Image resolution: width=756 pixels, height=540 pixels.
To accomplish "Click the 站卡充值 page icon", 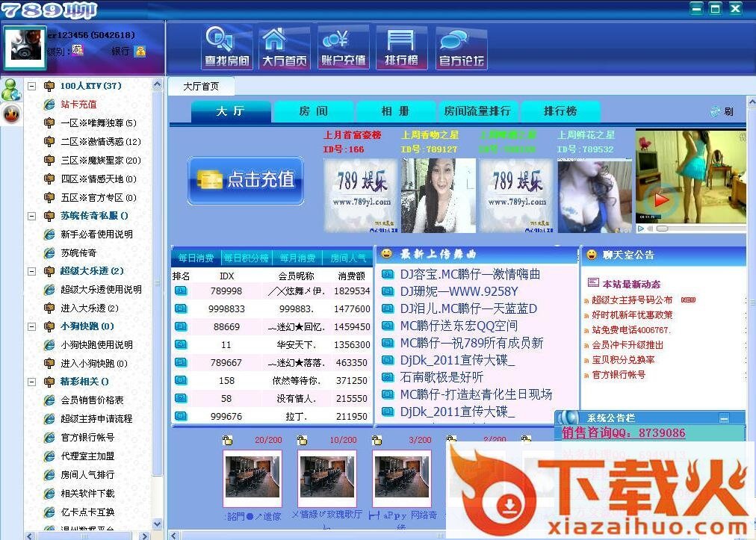I will (49, 104).
